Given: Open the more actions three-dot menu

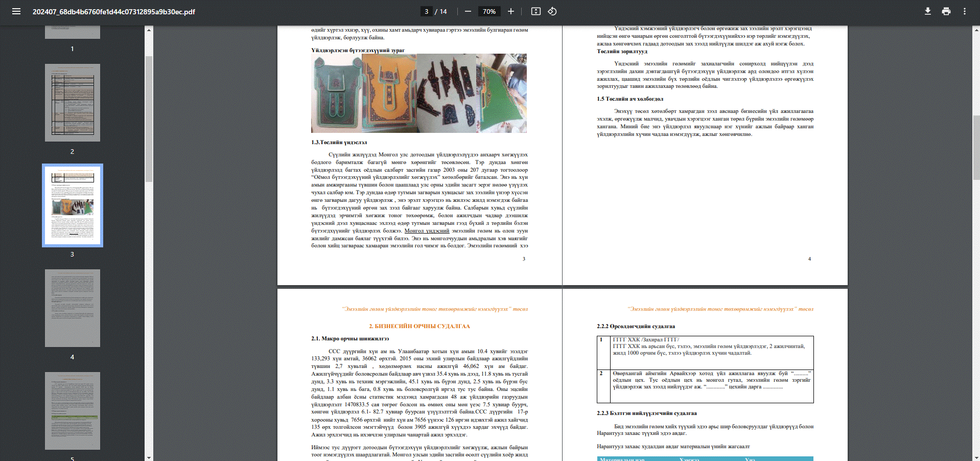Looking at the screenshot, I should (x=965, y=11).
